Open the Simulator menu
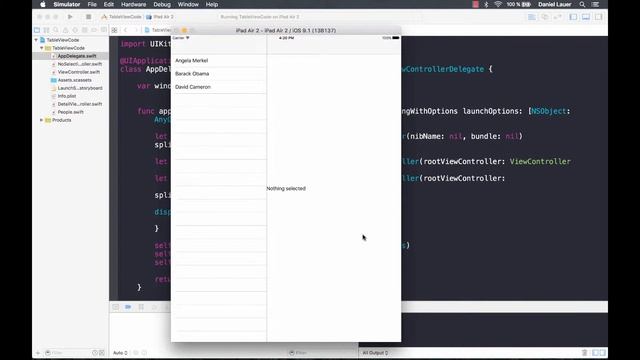 67,4
